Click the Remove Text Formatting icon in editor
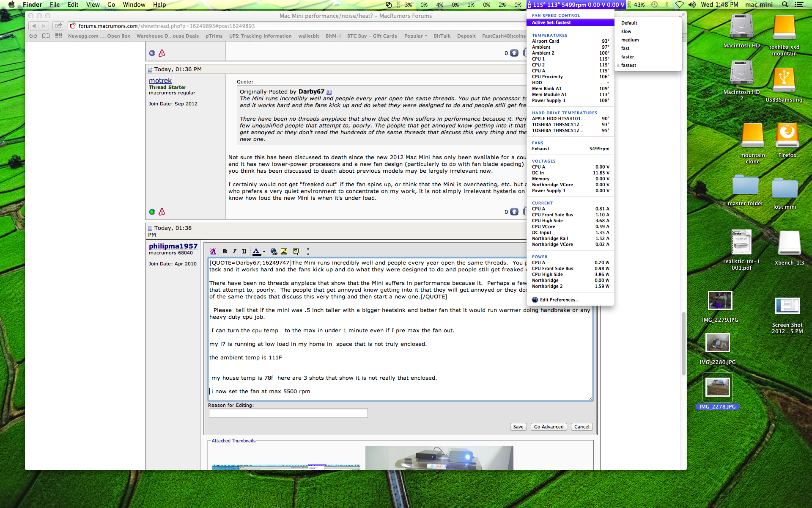This screenshot has height=508, width=812. click(x=213, y=251)
